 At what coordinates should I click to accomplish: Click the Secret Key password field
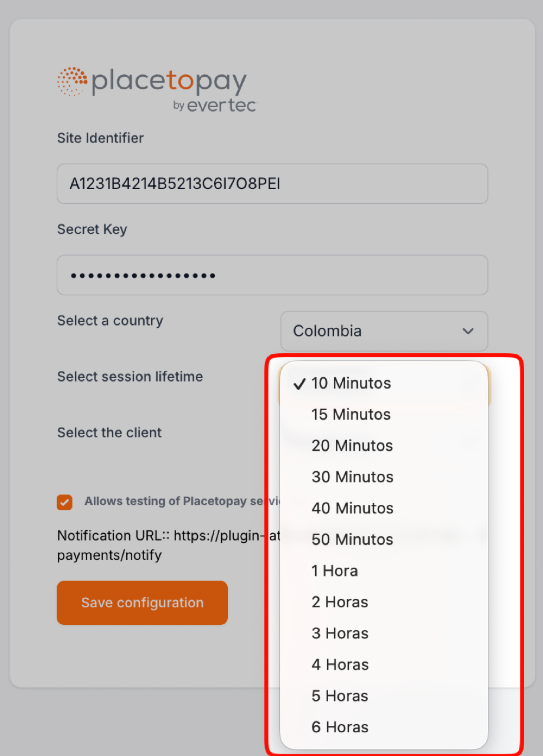point(272,275)
